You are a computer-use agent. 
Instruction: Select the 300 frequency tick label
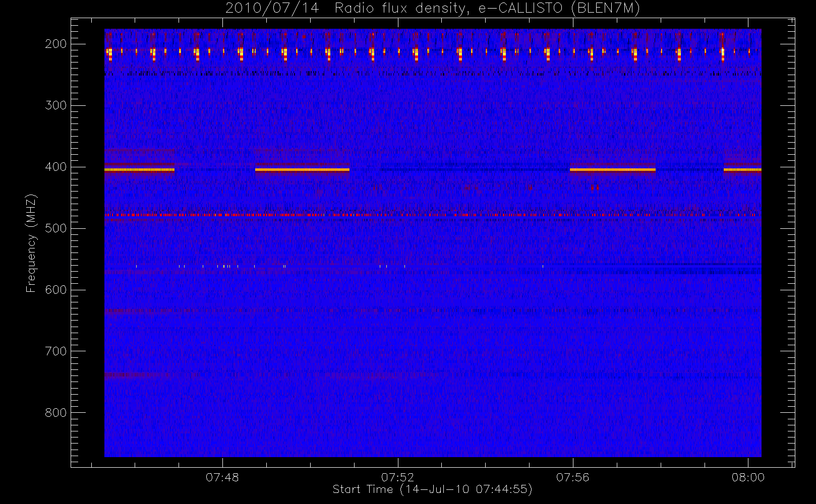[x=55, y=105]
